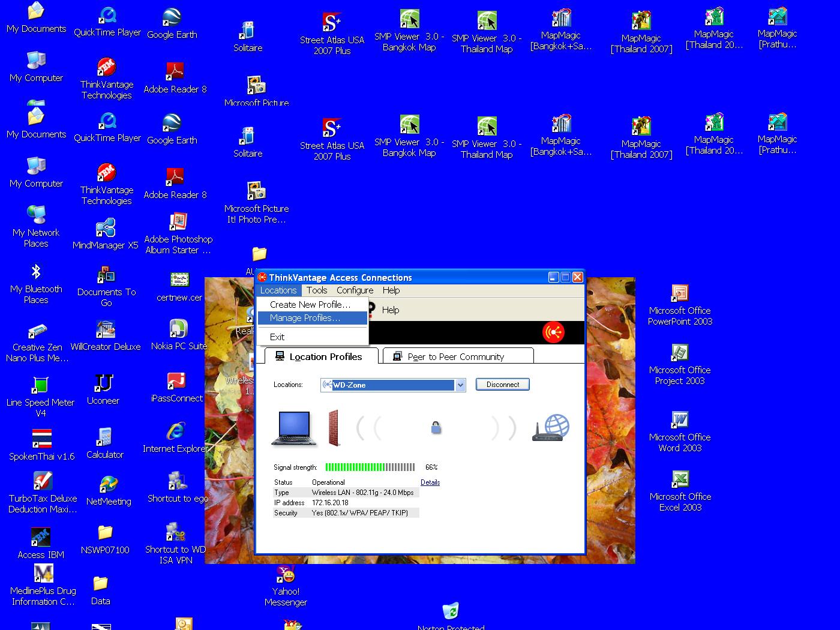Select the Shortcut to ego icon

click(178, 487)
